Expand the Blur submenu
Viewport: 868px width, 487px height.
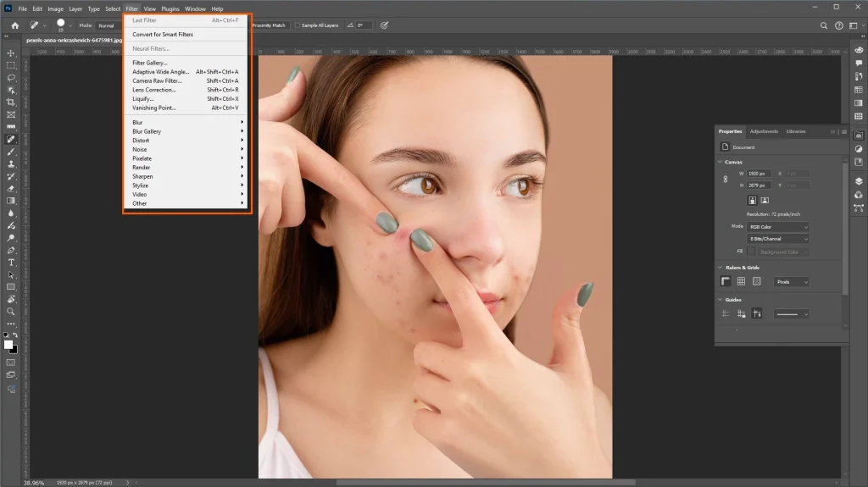187,122
